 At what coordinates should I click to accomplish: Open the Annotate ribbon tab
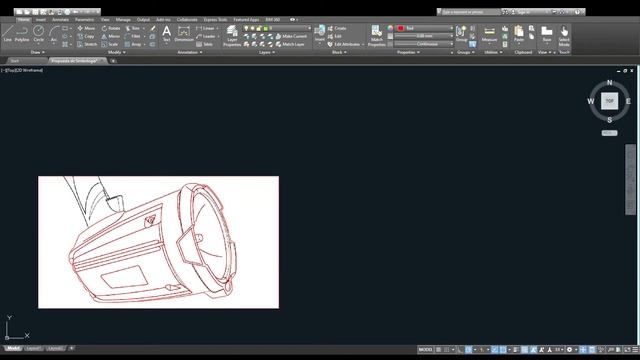pos(60,19)
